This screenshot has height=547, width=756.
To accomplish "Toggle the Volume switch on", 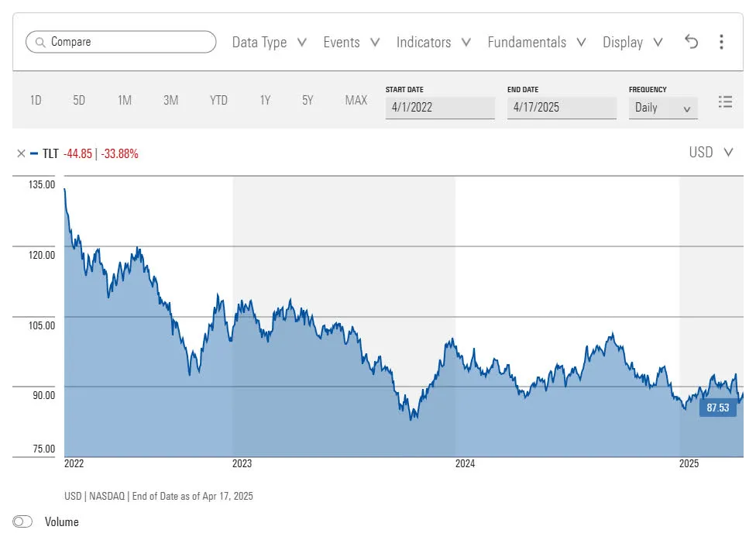I will [23, 521].
